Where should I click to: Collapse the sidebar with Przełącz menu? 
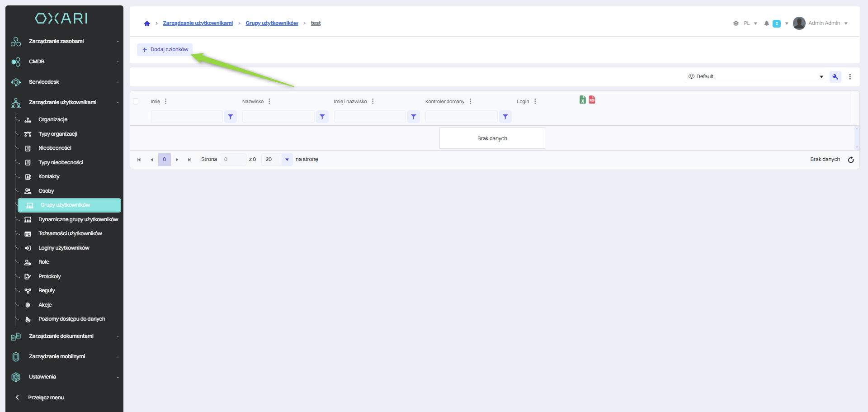(45, 398)
